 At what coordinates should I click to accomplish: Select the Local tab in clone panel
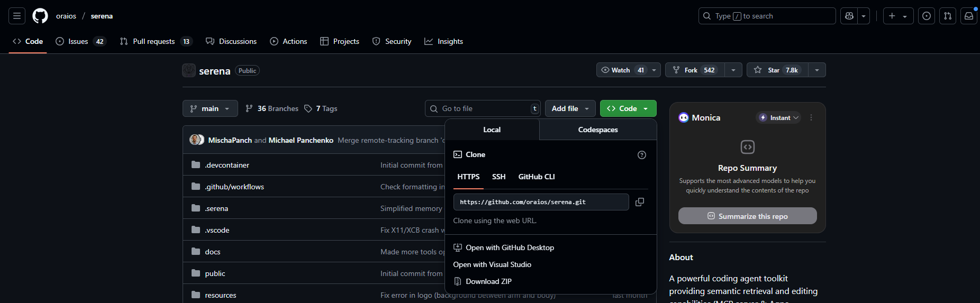[492, 130]
